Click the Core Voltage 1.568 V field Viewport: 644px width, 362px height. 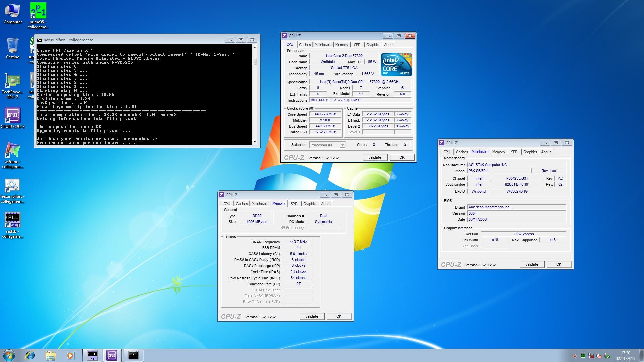(x=368, y=74)
